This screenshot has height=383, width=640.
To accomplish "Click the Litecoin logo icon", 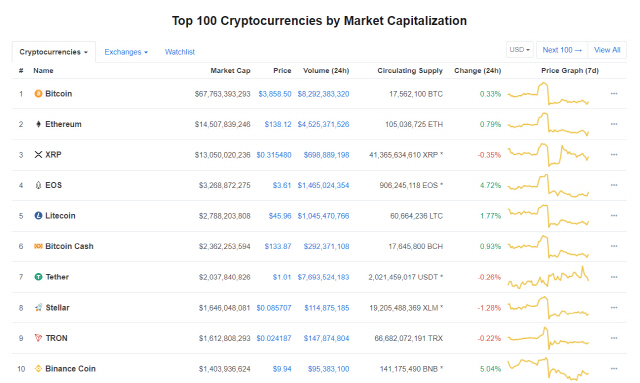I will point(38,216).
